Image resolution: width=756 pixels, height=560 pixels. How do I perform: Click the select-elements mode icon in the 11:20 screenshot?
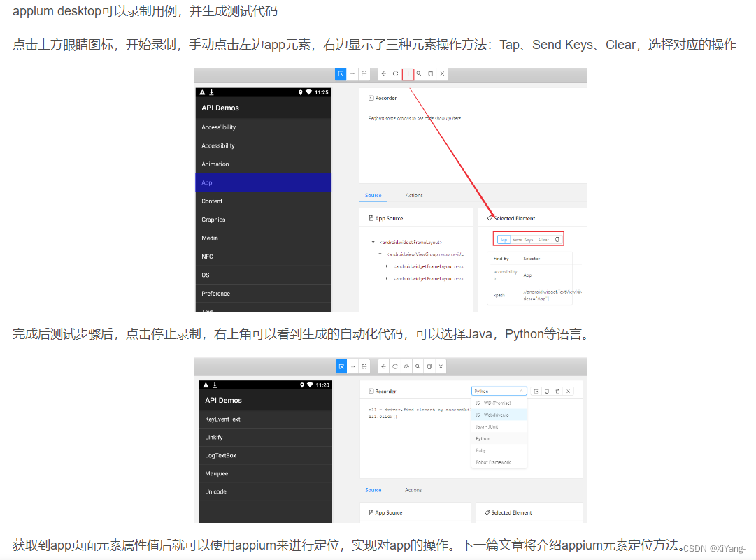pyautogui.click(x=341, y=367)
